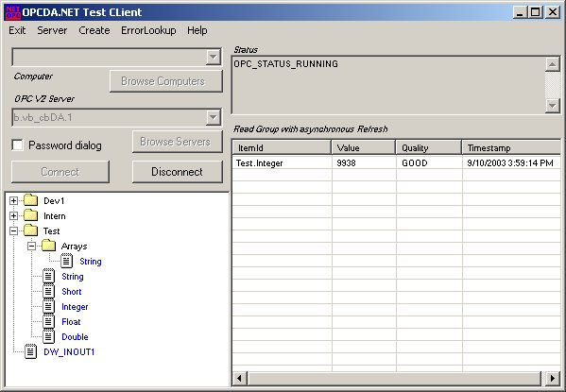Collapse the Arrays tree node
This screenshot has width=566, height=392.
[x=31, y=247]
